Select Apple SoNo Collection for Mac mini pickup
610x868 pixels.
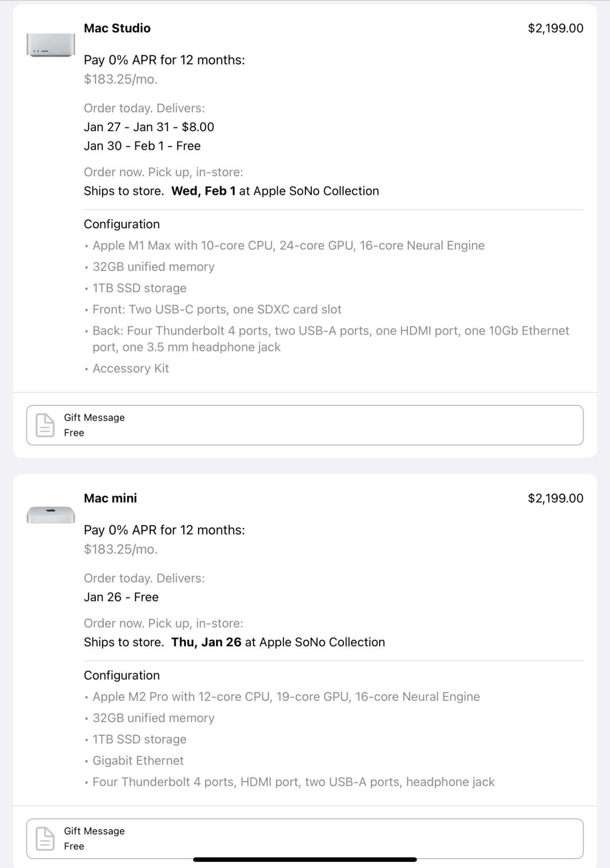coord(322,642)
